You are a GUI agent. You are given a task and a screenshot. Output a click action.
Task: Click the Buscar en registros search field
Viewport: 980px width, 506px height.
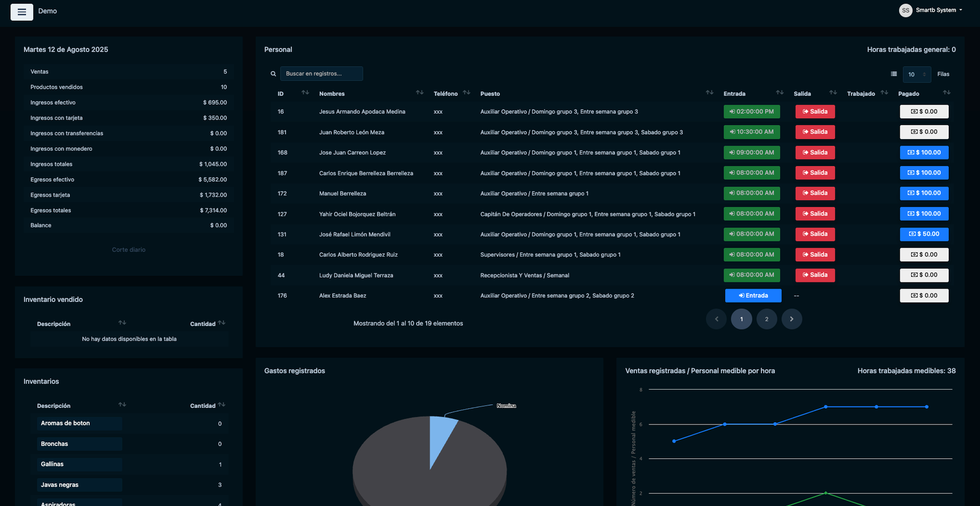tap(322, 74)
